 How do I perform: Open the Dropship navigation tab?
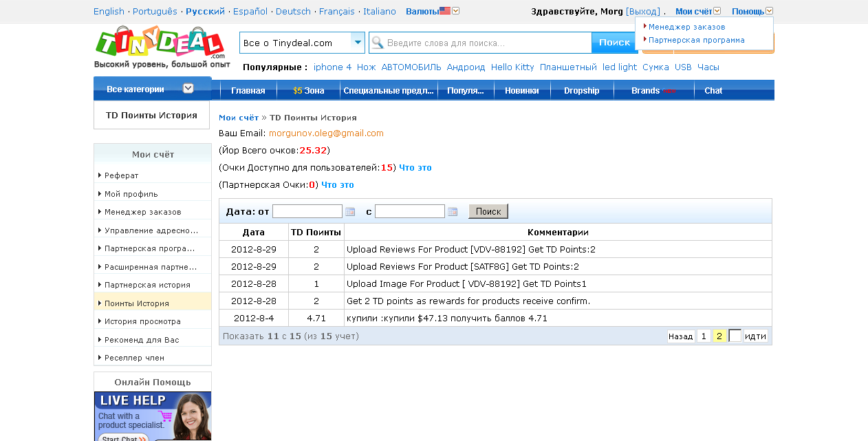pyautogui.click(x=582, y=90)
